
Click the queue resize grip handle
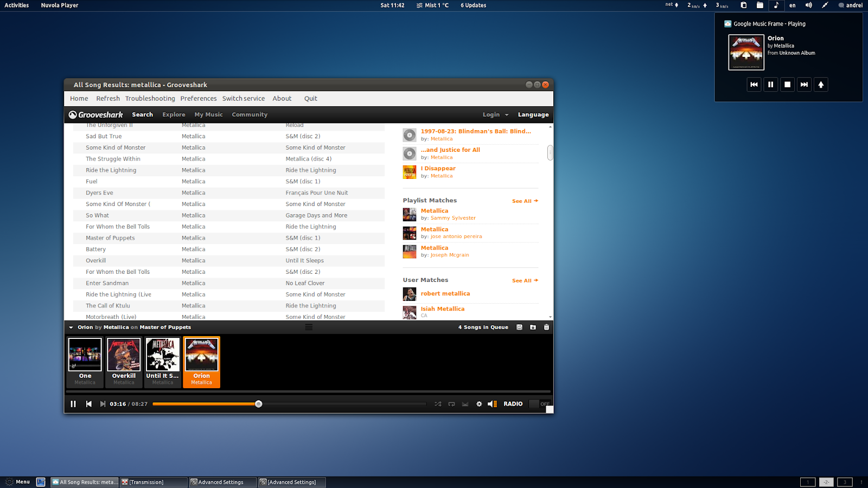click(x=309, y=327)
